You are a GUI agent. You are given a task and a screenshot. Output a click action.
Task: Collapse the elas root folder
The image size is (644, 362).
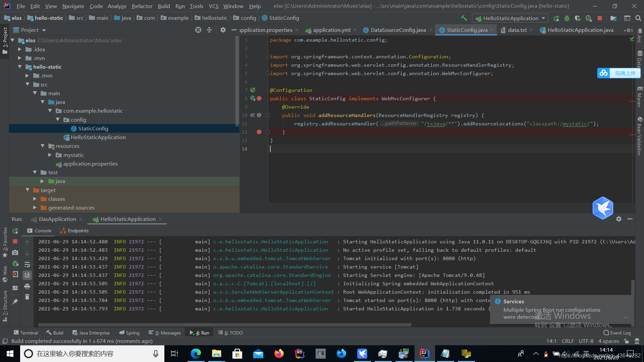[13, 40]
